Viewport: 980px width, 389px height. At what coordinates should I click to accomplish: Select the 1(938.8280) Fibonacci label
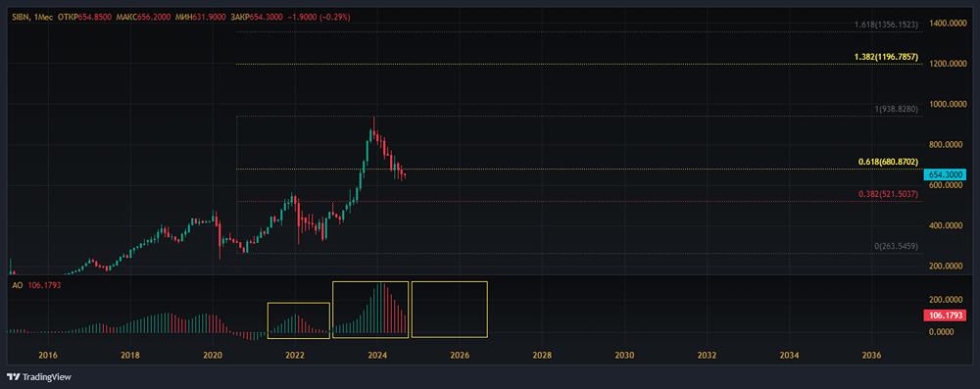click(x=896, y=109)
